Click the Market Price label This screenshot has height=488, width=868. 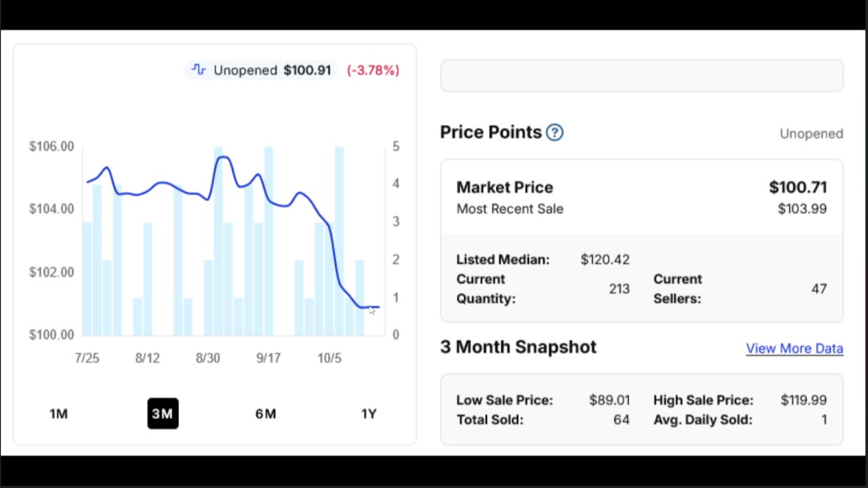tap(505, 187)
